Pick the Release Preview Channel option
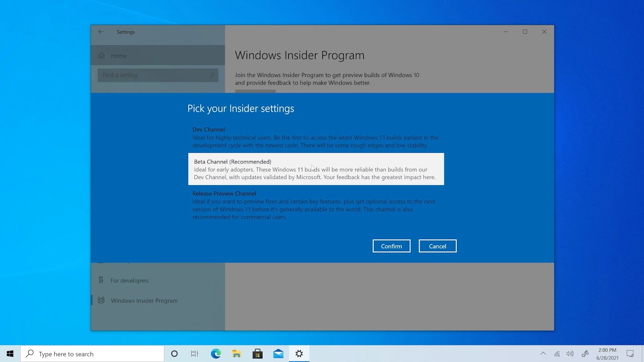The width and height of the screenshot is (644, 362). 316,205
